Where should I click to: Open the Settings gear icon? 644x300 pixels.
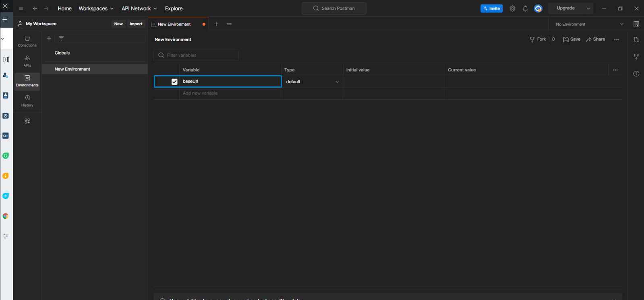point(512,8)
